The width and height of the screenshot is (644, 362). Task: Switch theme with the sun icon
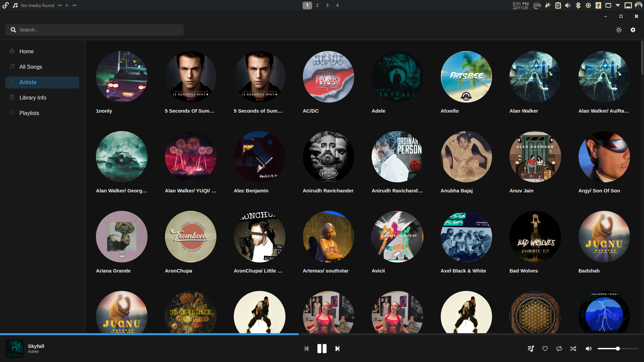[x=619, y=30]
